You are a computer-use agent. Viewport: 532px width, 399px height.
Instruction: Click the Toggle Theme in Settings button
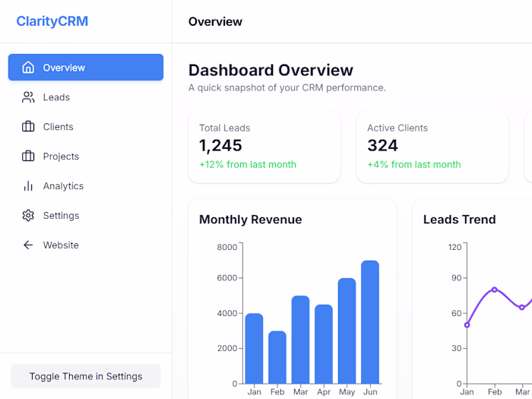tap(86, 376)
